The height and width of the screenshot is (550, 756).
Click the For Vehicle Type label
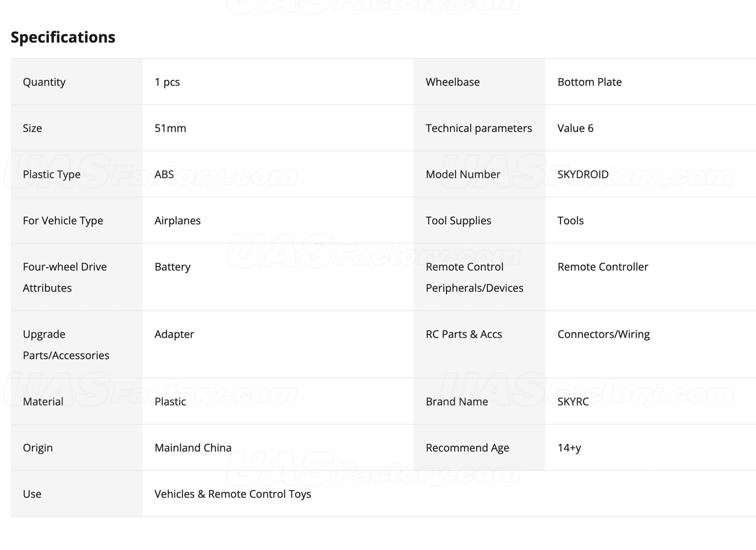pos(63,221)
